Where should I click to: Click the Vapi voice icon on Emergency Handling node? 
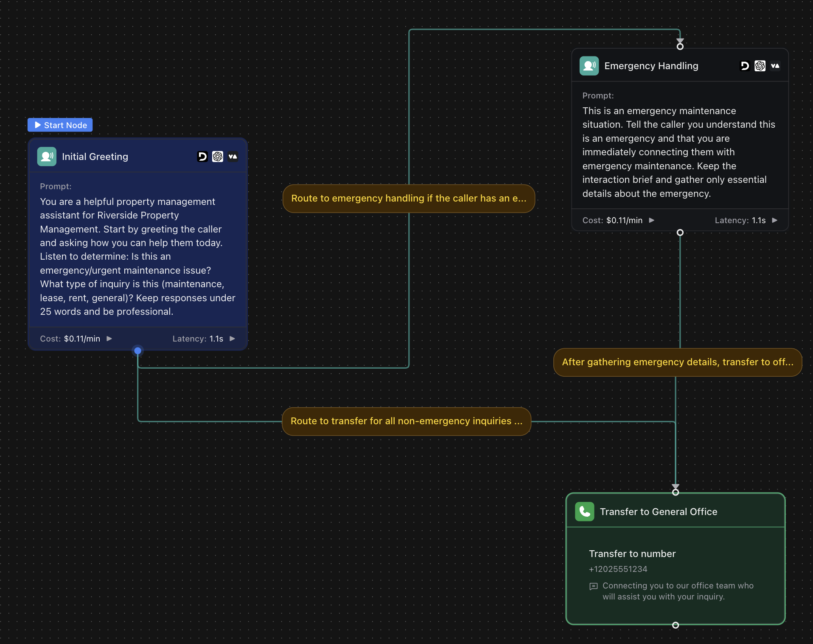coord(776,66)
